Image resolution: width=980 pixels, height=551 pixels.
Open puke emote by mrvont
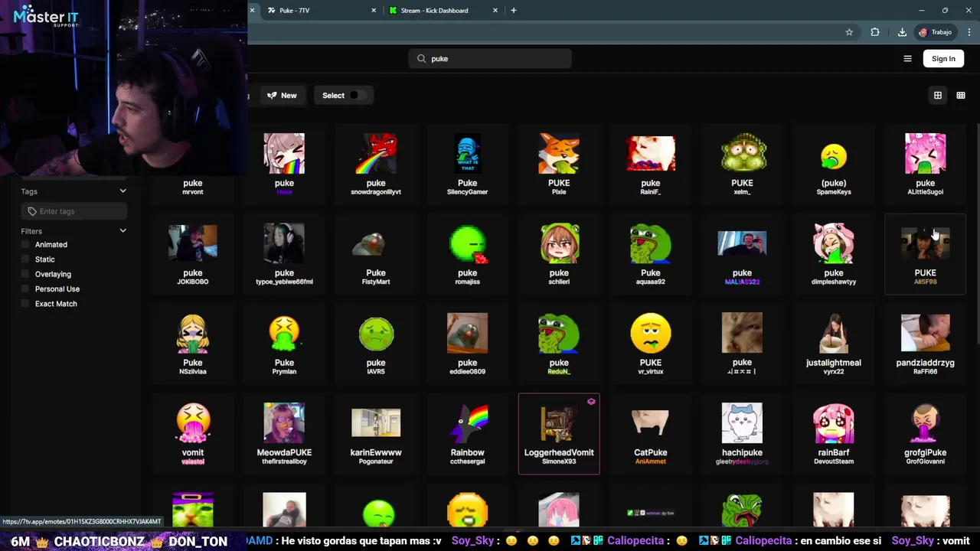pyautogui.click(x=193, y=166)
